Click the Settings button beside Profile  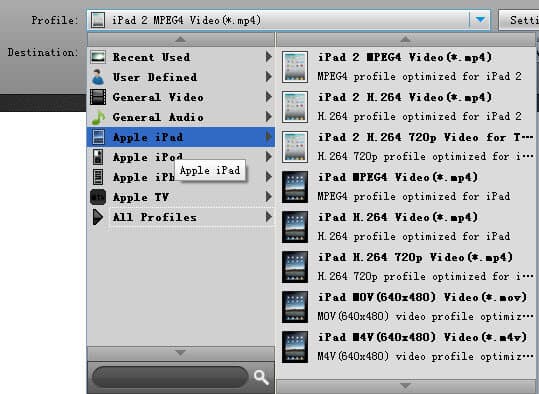(x=519, y=20)
